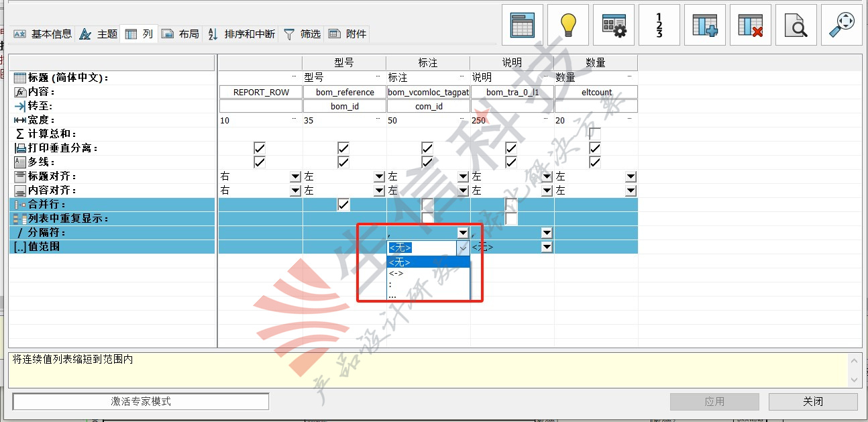Screen dimensions: 868x422
Task: Click the brackets icon beside 值范围
Action: [x=20, y=247]
